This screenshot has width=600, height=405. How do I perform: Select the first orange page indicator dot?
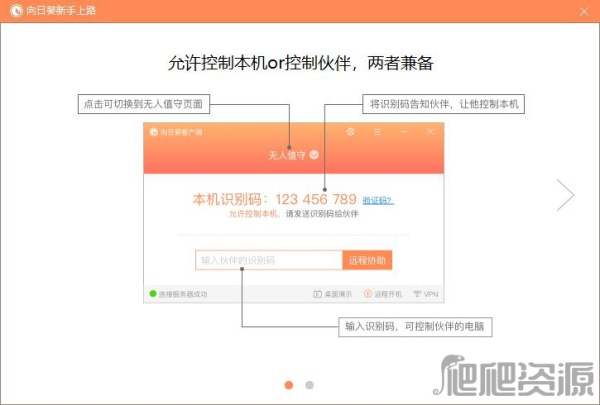[x=289, y=385]
